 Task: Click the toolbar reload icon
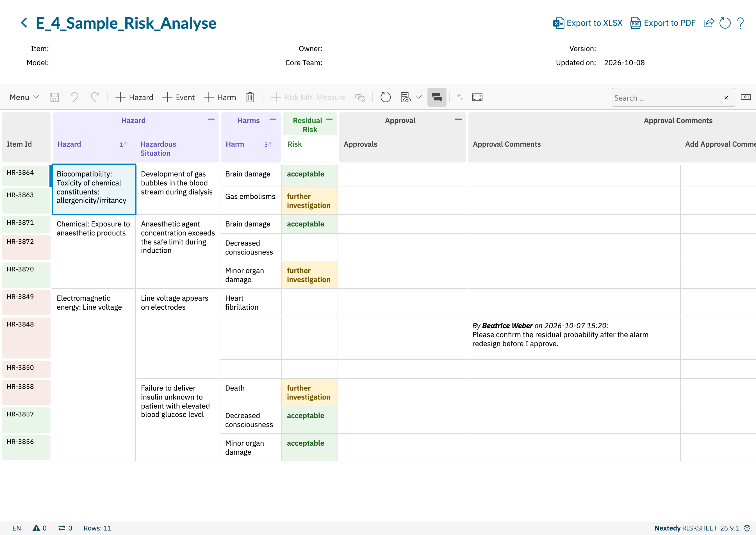385,97
